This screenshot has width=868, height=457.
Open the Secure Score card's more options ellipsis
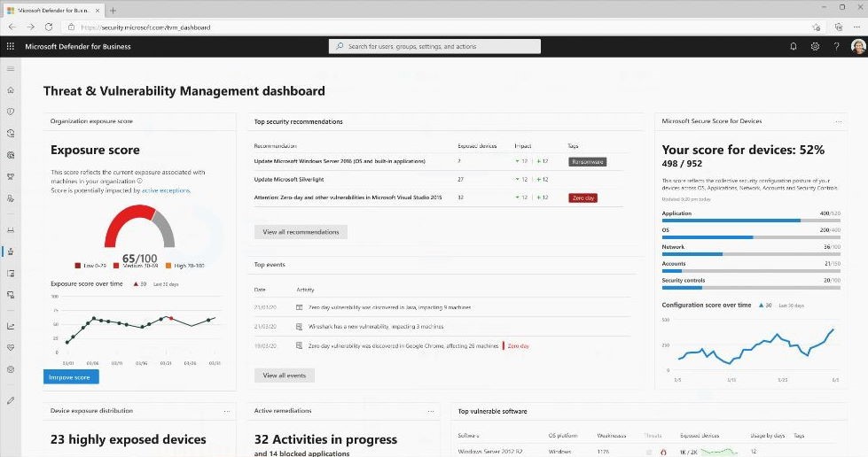tap(839, 121)
